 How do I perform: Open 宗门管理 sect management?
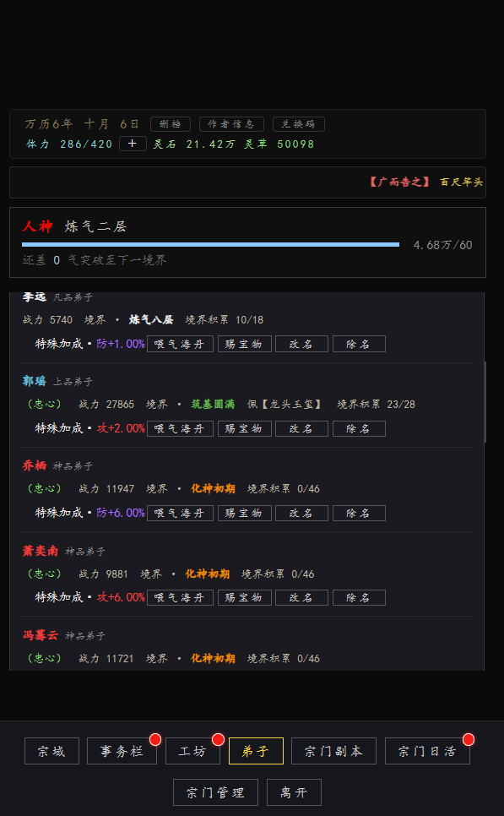216,792
